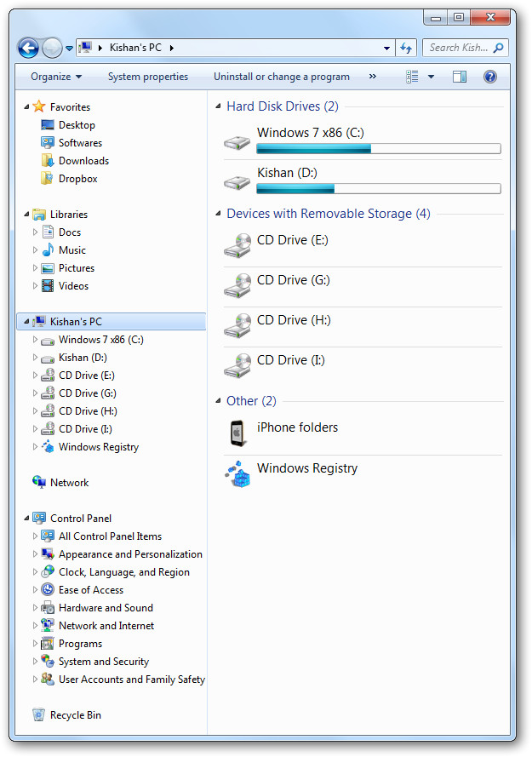Collapse the Hard Disk Drives group
The image size is (532, 757).
218,106
